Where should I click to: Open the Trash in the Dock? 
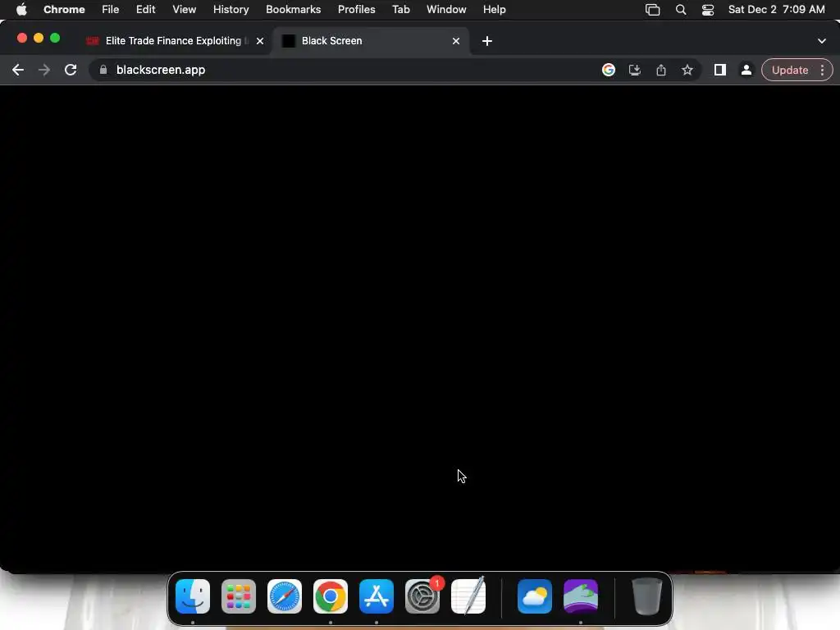(647, 596)
